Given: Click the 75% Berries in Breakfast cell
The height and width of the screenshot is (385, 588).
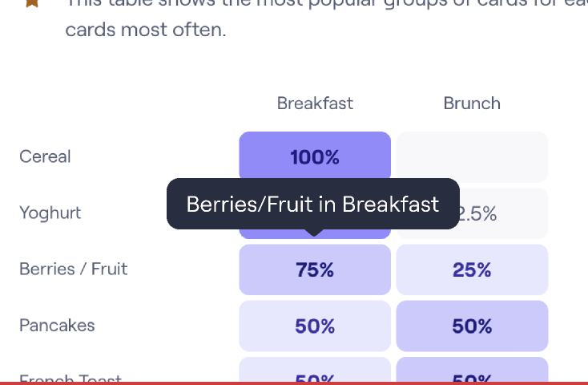Looking at the screenshot, I should [x=315, y=269].
